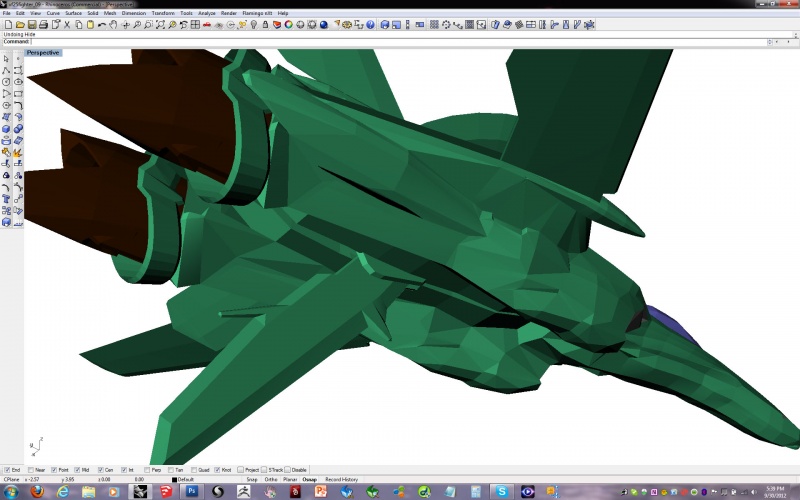Toggle Snap in the status bar
Screen dimensions: 800x500
click(x=252, y=480)
